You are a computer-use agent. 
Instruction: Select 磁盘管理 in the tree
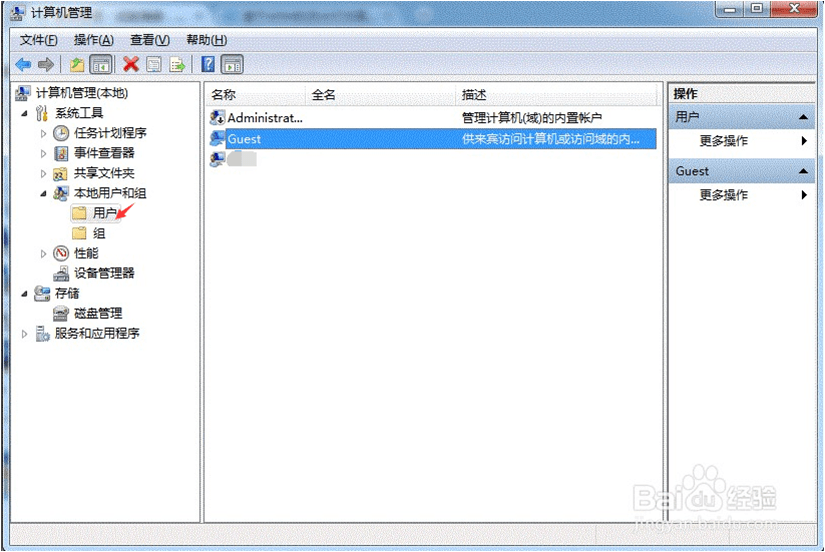pos(97,313)
